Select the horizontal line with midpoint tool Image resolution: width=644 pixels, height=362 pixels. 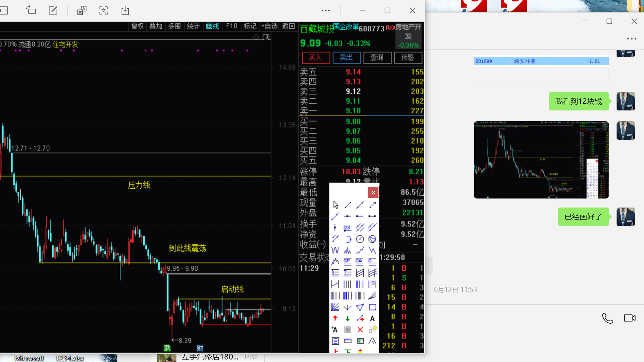(x=347, y=216)
